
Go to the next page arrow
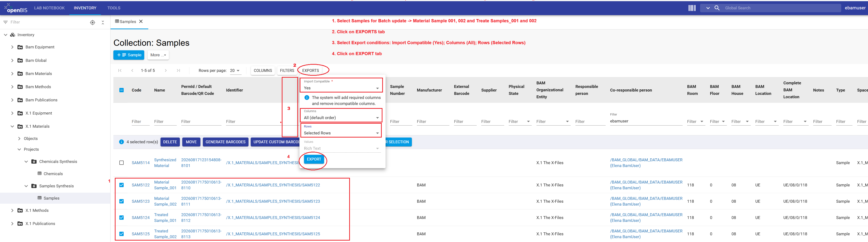166,70
